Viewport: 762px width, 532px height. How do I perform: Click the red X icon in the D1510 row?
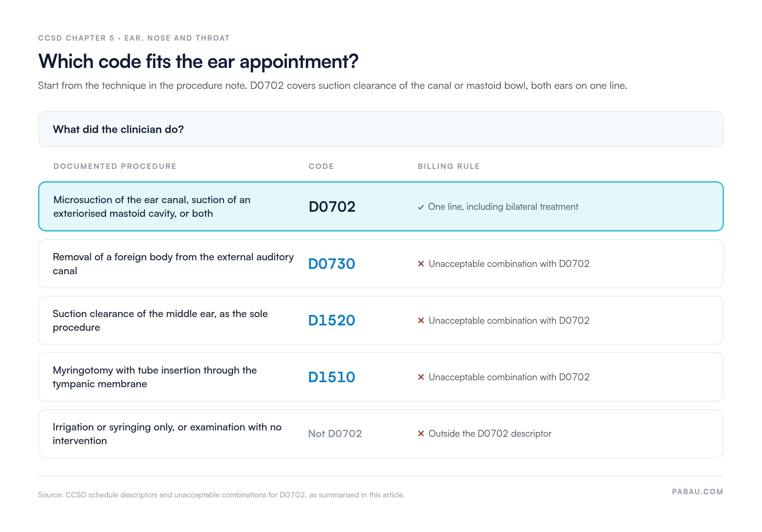421,377
